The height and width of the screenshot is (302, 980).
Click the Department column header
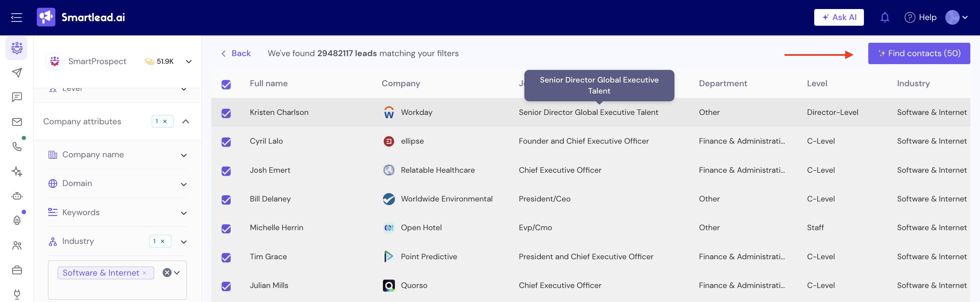[x=723, y=84]
